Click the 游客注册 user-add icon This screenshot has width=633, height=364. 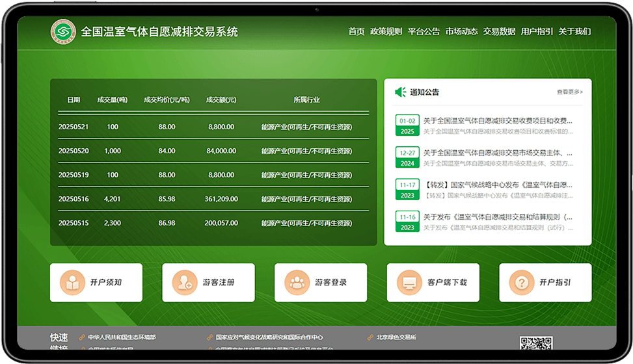(x=185, y=283)
